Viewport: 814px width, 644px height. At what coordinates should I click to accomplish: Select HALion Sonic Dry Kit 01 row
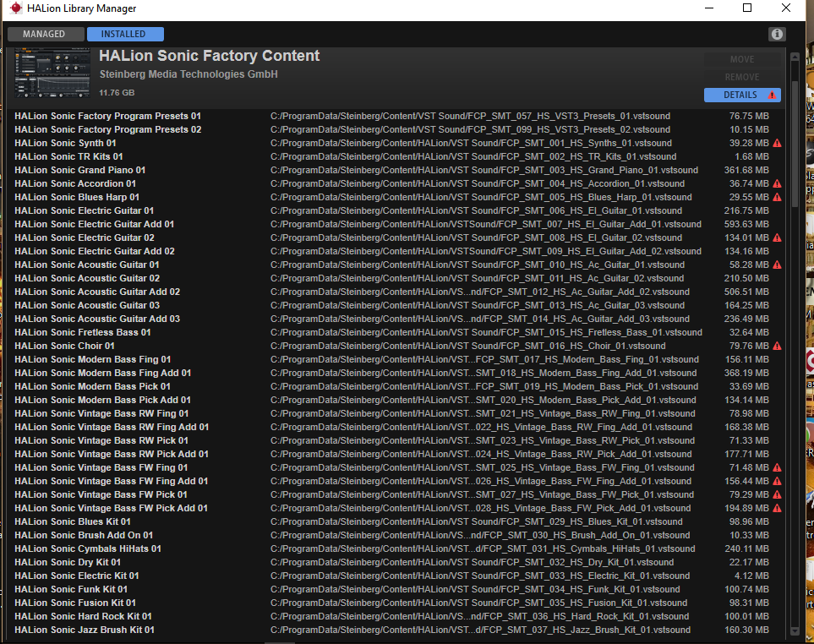tap(396, 562)
